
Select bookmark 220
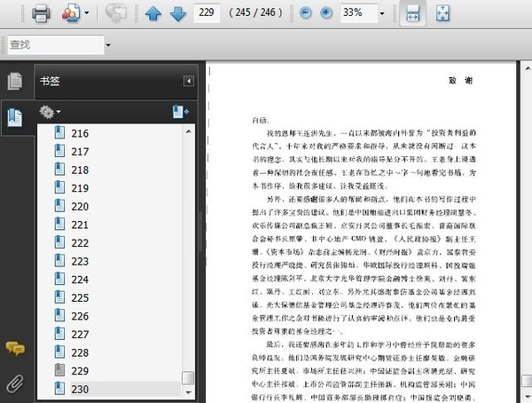coord(80,207)
